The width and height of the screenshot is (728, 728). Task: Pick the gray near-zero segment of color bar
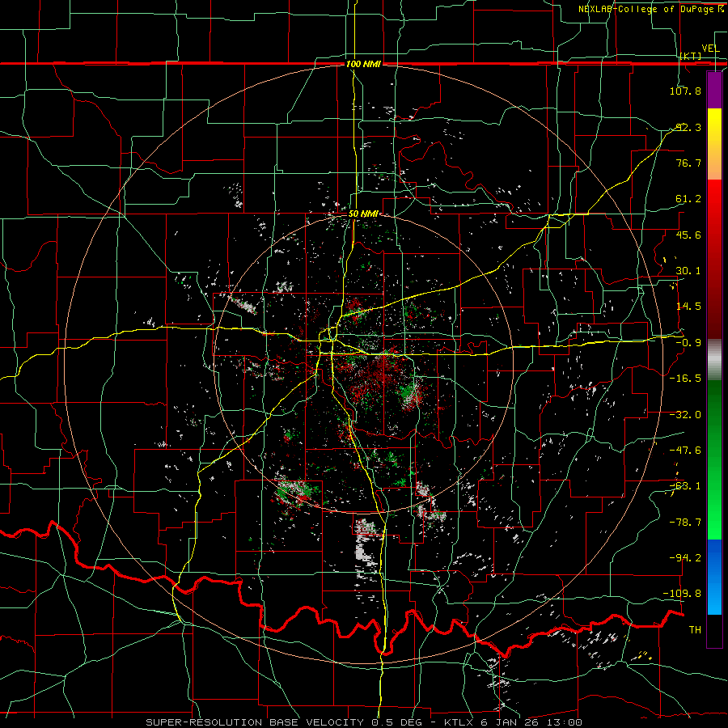coord(714,360)
